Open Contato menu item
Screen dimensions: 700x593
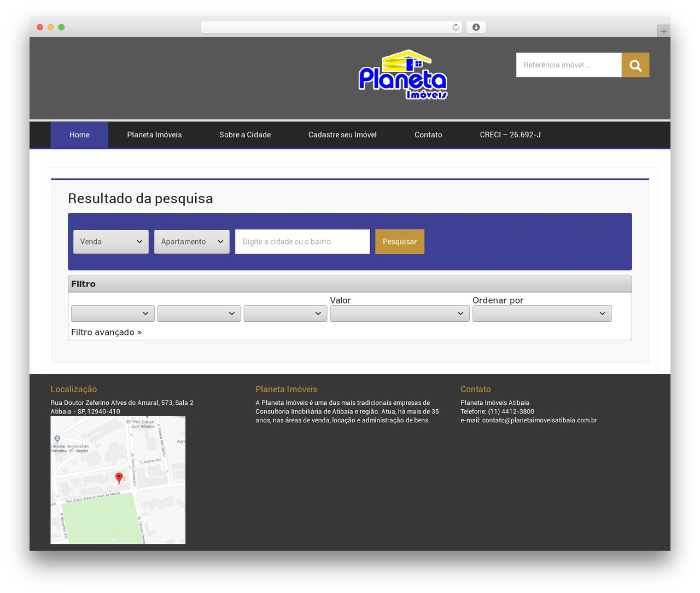428,135
